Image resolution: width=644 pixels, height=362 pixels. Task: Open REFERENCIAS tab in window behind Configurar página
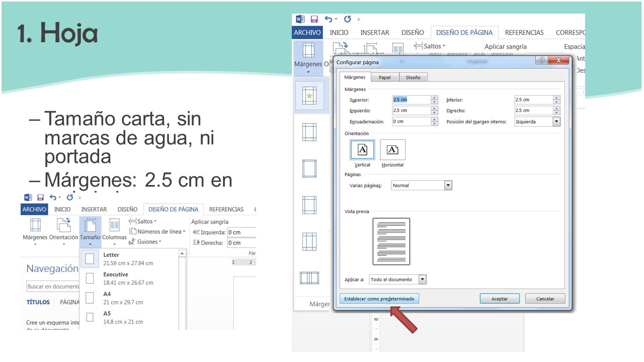coord(524,33)
